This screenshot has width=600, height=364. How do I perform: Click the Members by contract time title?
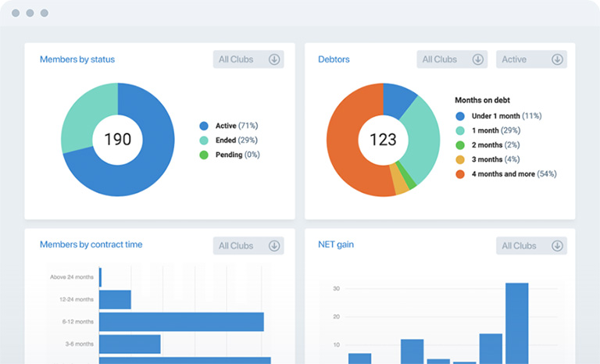[x=91, y=244]
